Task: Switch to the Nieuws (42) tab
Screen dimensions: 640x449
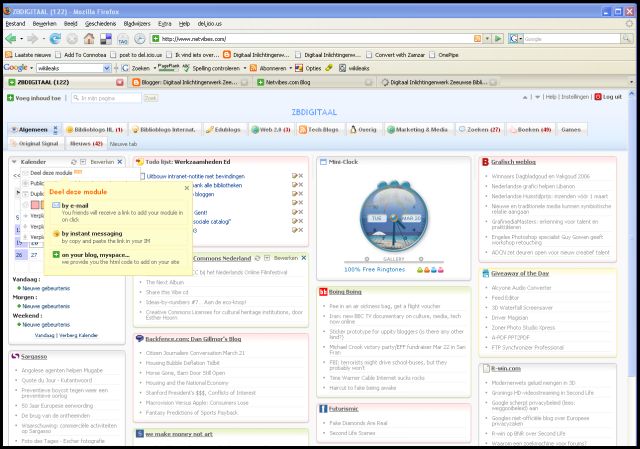Action: (86, 143)
